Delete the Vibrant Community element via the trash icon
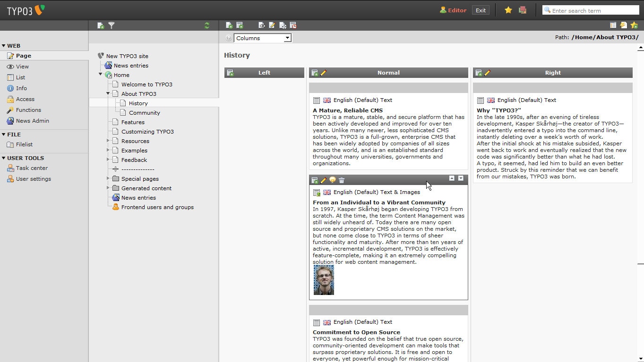 click(x=342, y=180)
